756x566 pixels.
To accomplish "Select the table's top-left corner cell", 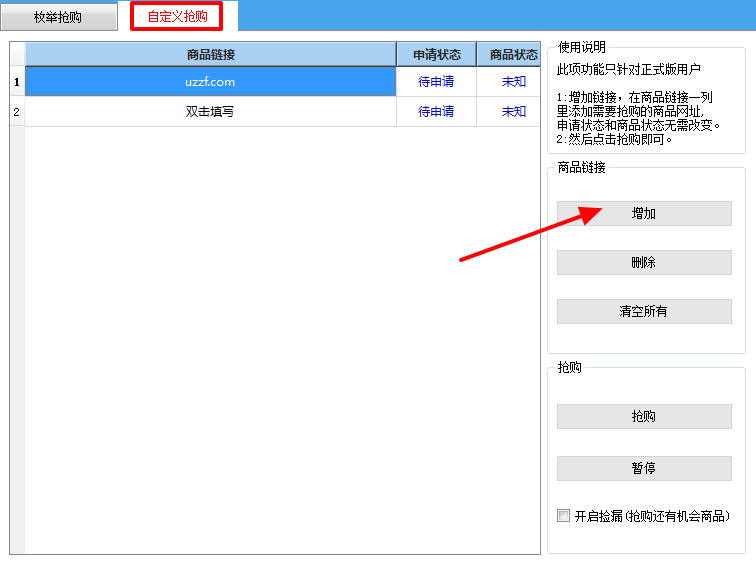I will point(17,54).
